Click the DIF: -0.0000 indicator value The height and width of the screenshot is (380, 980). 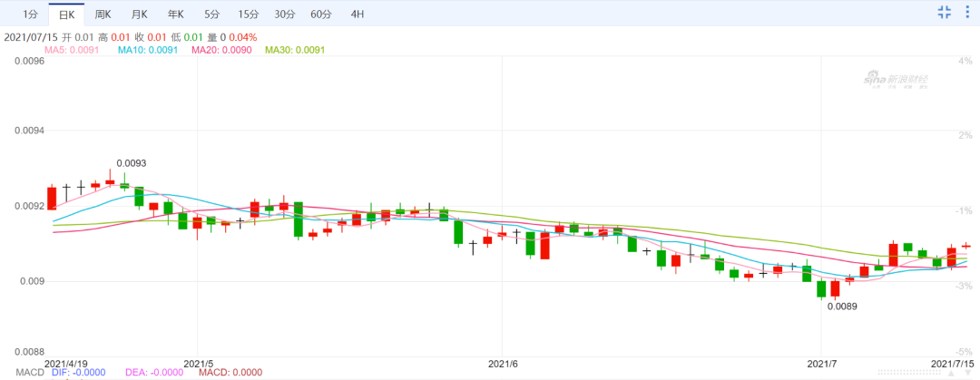pos(79,373)
